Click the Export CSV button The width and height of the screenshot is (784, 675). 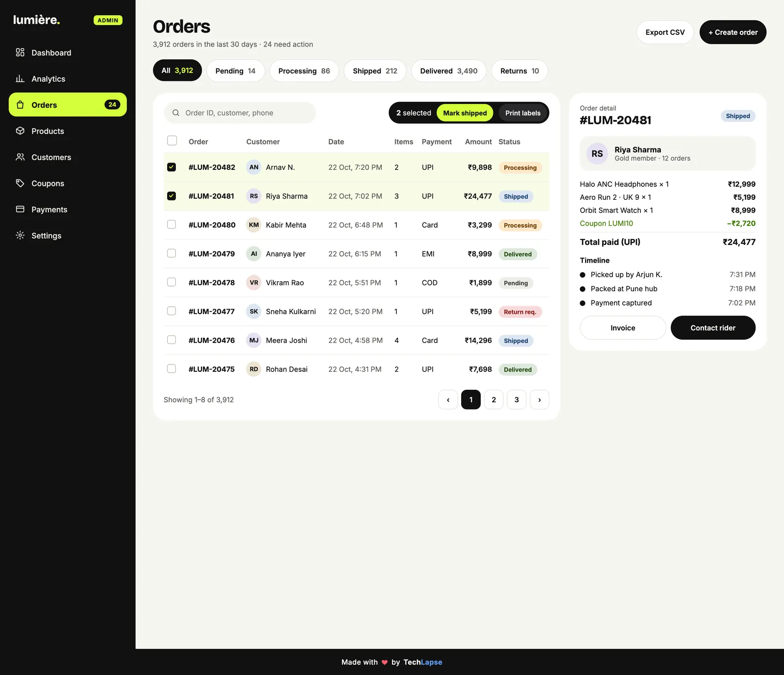(665, 32)
